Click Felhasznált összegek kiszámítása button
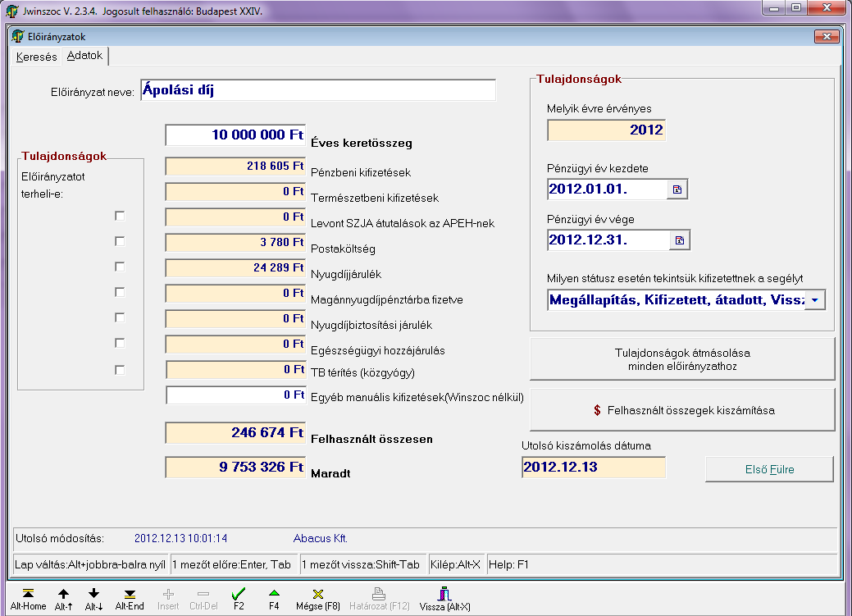This screenshot has width=852, height=616. 682,410
